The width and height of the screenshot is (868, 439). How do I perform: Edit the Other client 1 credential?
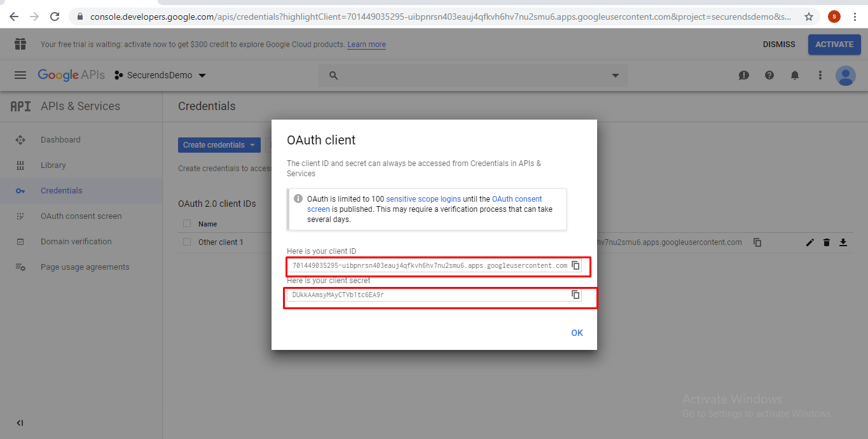click(x=809, y=242)
